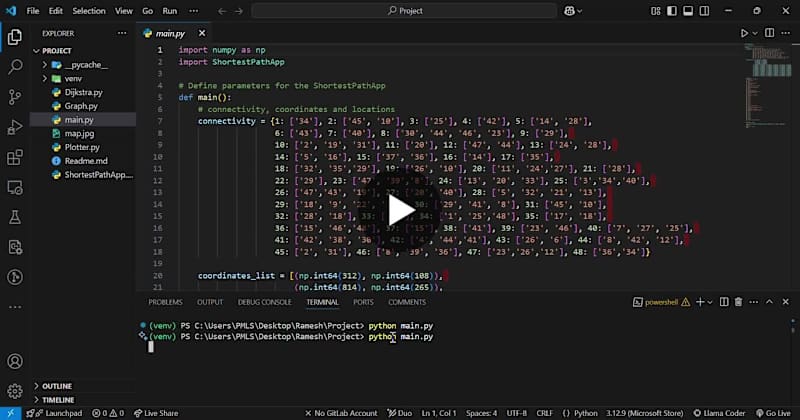Open the Explorer view in activity bar
The image size is (800, 420).
point(15,37)
